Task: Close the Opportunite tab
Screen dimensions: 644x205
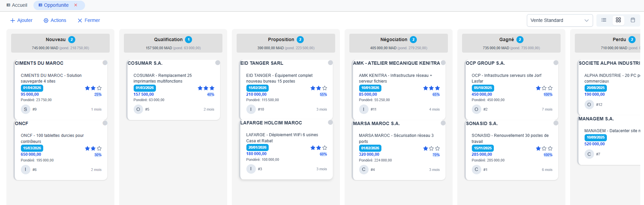Action: 76,5
